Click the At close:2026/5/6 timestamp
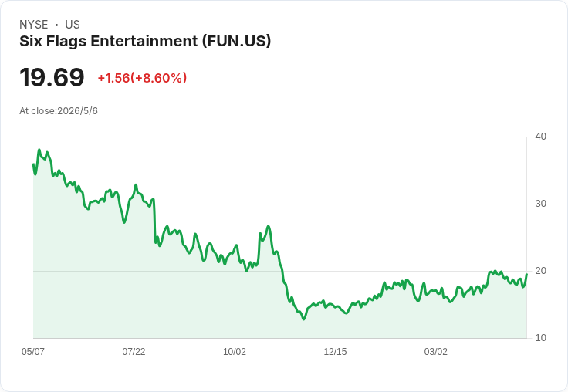The height and width of the screenshot is (392, 568). point(59,111)
